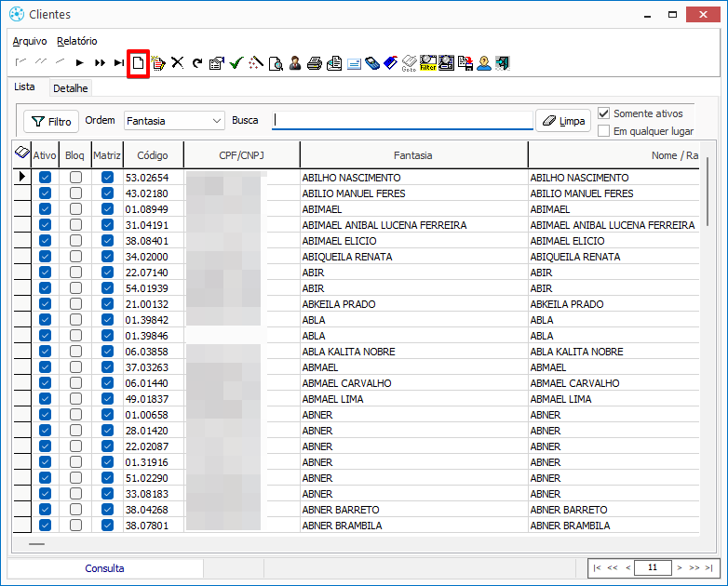This screenshot has width=728, height=586.
Task: Go to next record with play arrow
Action: (x=80, y=62)
